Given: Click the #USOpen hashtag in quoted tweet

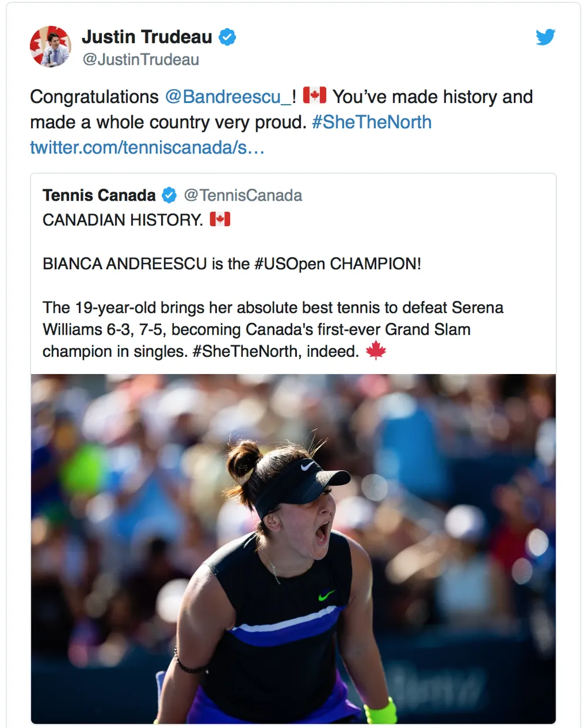Looking at the screenshot, I should [290, 263].
